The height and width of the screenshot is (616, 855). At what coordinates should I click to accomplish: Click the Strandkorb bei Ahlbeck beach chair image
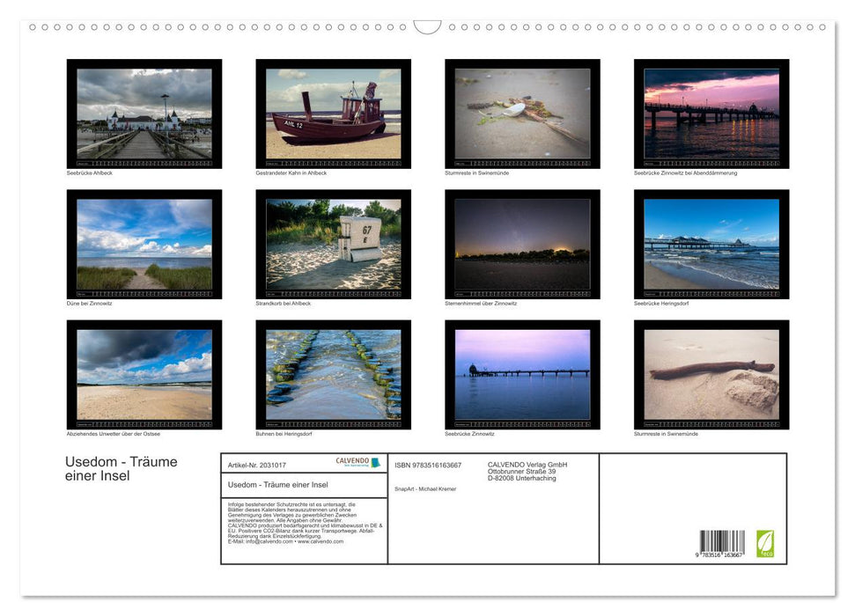click(x=334, y=243)
